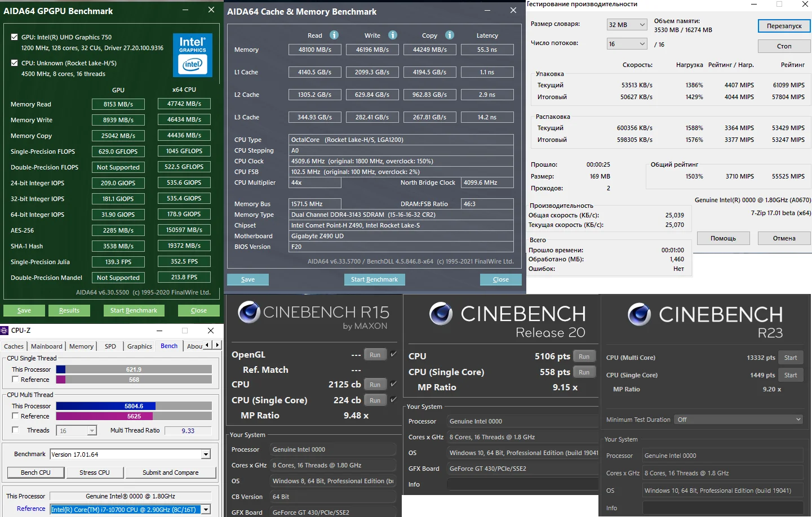Viewport: 812px width, 517px height.
Task: Uncheck the Intel UHD Graphics 750 GPU checkbox
Action: 15,37
